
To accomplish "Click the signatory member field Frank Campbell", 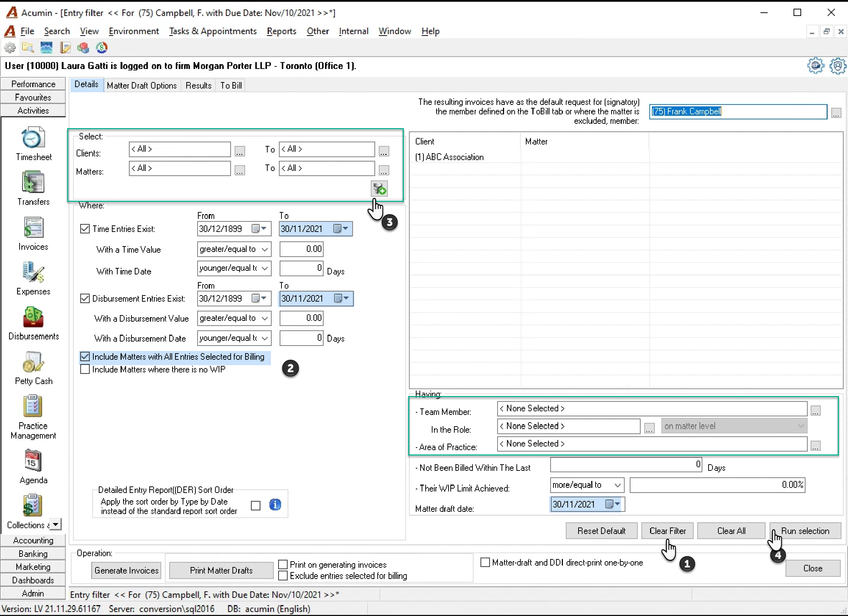I will pyautogui.click(x=738, y=111).
